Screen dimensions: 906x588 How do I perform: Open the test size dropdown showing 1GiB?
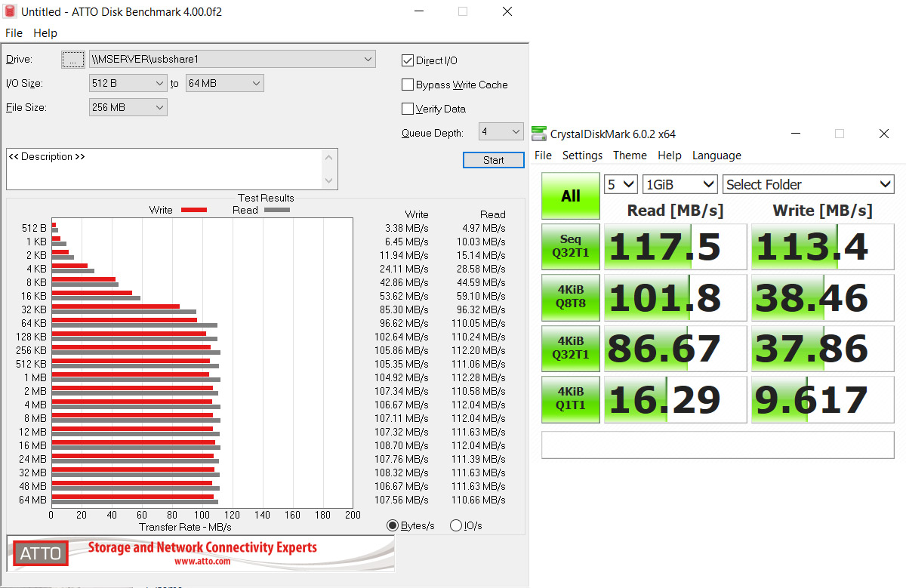[679, 184]
